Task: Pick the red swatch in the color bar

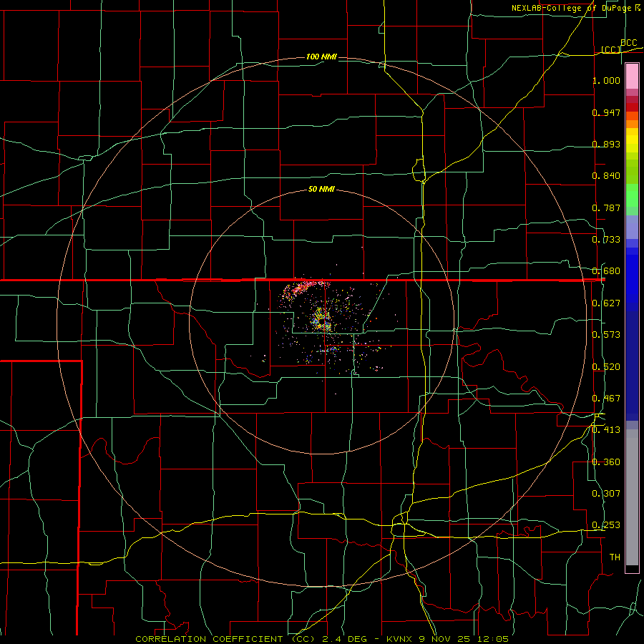Action: tap(632, 107)
